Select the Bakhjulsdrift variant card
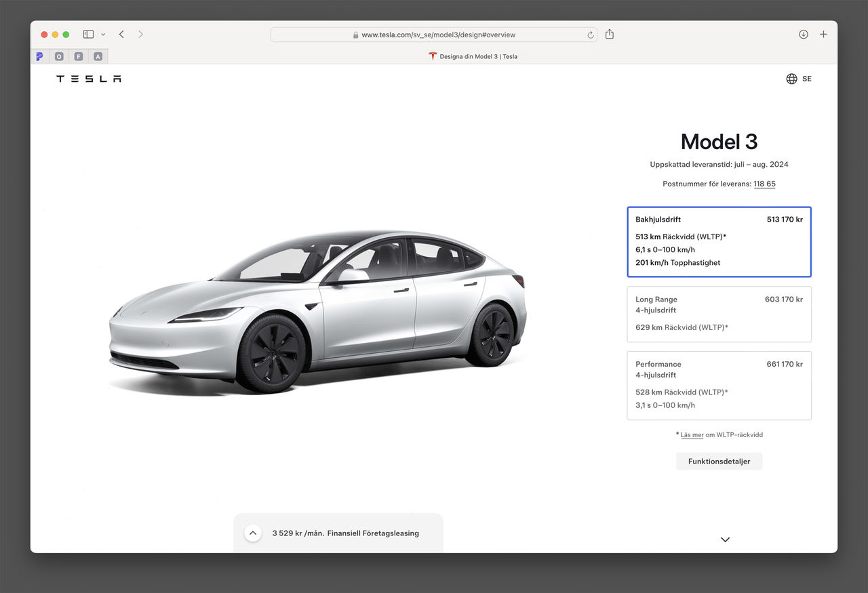This screenshot has width=868, height=593. pyautogui.click(x=719, y=241)
